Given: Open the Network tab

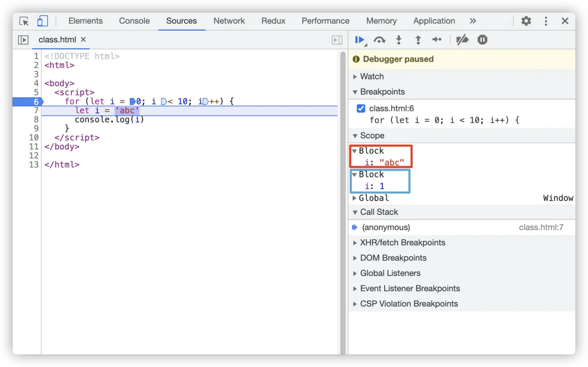Looking at the screenshot, I should coord(229,21).
